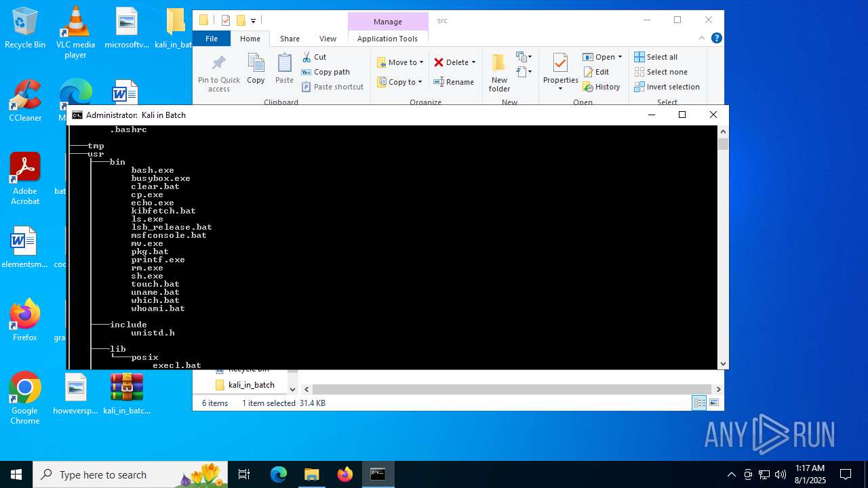Image resolution: width=868 pixels, height=488 pixels.
Task: Open the Delete dropdown arrow
Action: click(473, 62)
